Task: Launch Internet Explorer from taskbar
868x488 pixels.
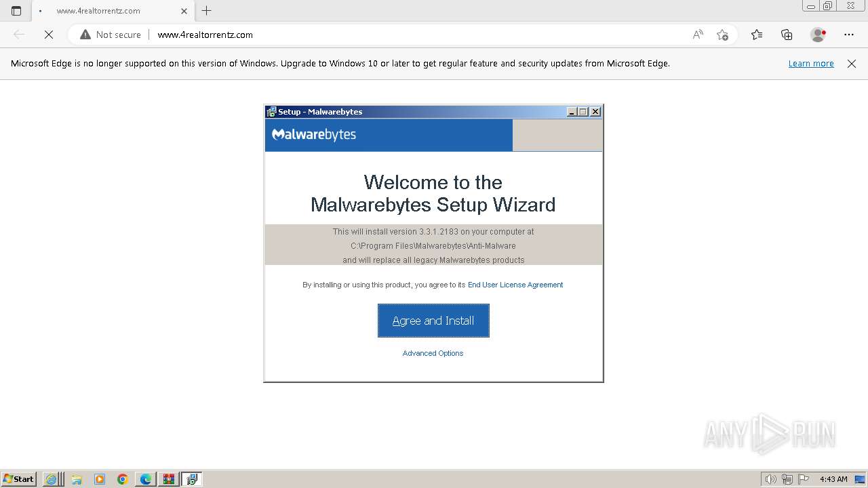Action: click(x=51, y=479)
